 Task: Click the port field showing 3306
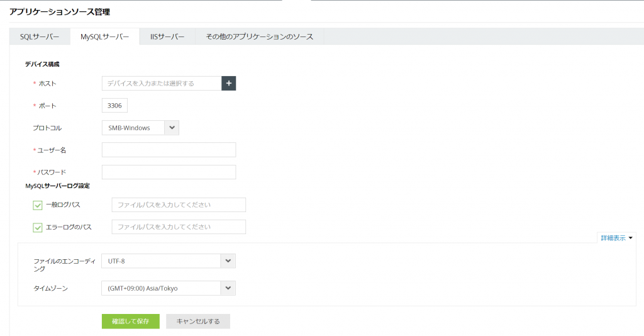pos(114,106)
